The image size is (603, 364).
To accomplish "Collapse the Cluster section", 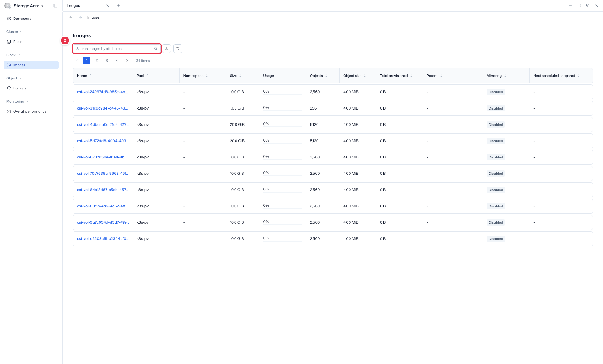I will coord(14,32).
